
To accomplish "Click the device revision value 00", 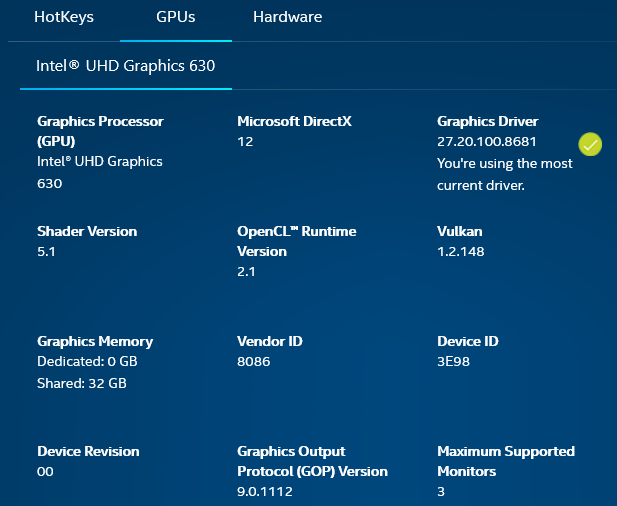I will tap(45, 472).
